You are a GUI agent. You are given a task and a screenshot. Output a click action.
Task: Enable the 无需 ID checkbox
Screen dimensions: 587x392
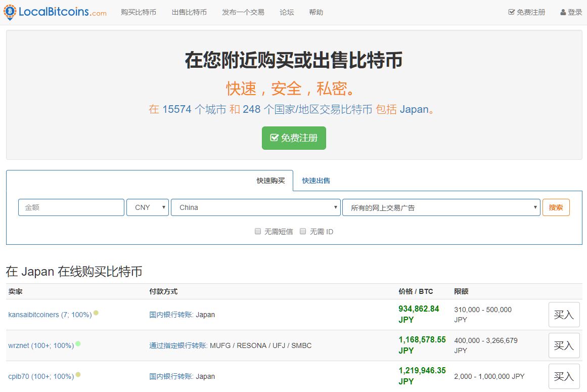click(303, 231)
